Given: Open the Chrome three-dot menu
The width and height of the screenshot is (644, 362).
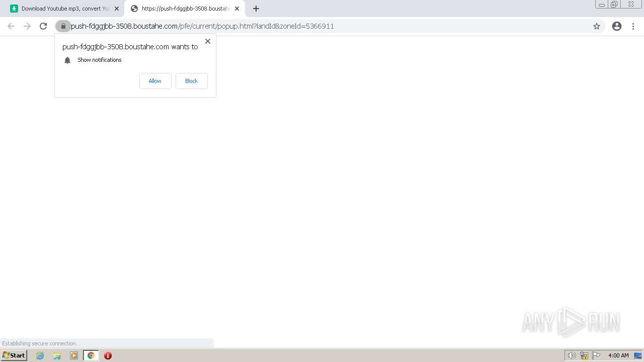Looking at the screenshot, I should [633, 26].
